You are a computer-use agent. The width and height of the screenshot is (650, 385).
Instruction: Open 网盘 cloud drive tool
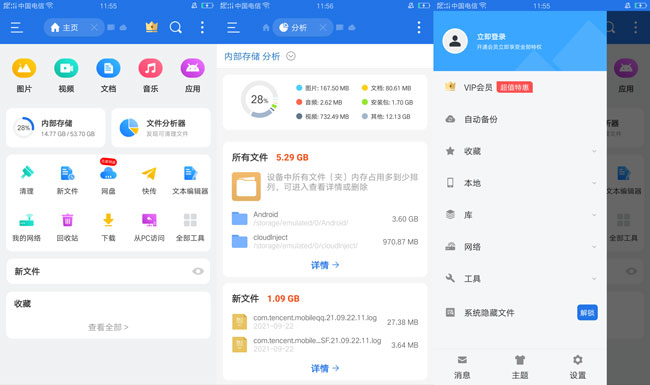(x=108, y=178)
